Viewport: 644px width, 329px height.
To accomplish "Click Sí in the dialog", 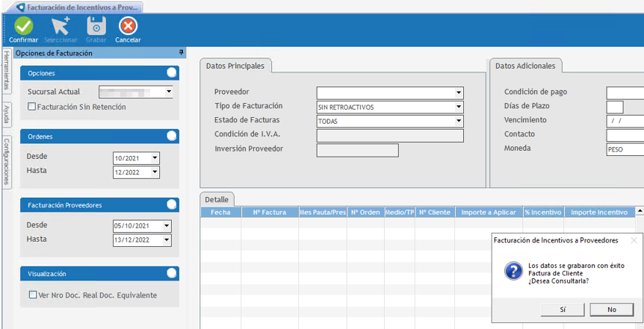I will click(x=563, y=310).
